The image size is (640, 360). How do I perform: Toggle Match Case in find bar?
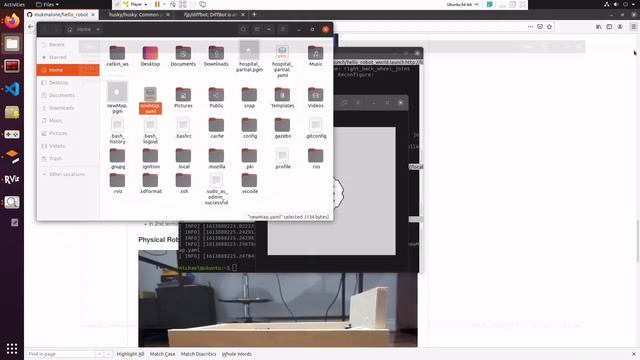point(162,354)
